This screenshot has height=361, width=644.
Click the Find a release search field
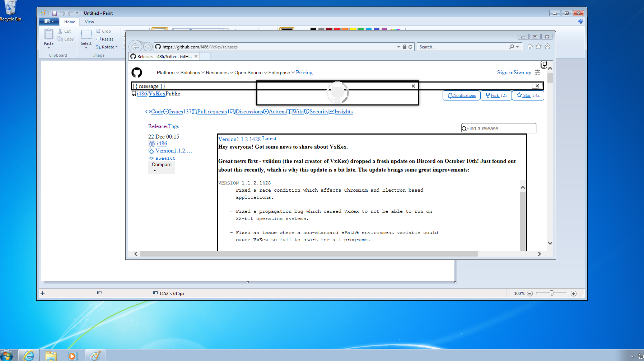click(499, 128)
